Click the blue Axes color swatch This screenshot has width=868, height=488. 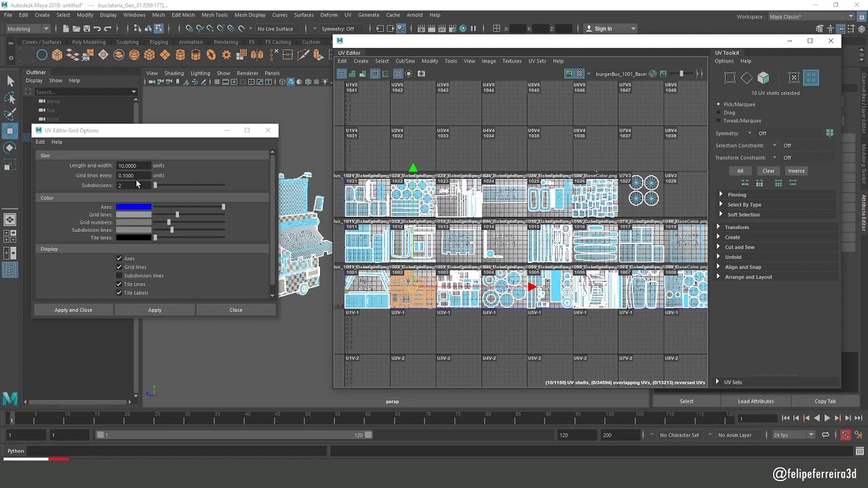click(134, 207)
